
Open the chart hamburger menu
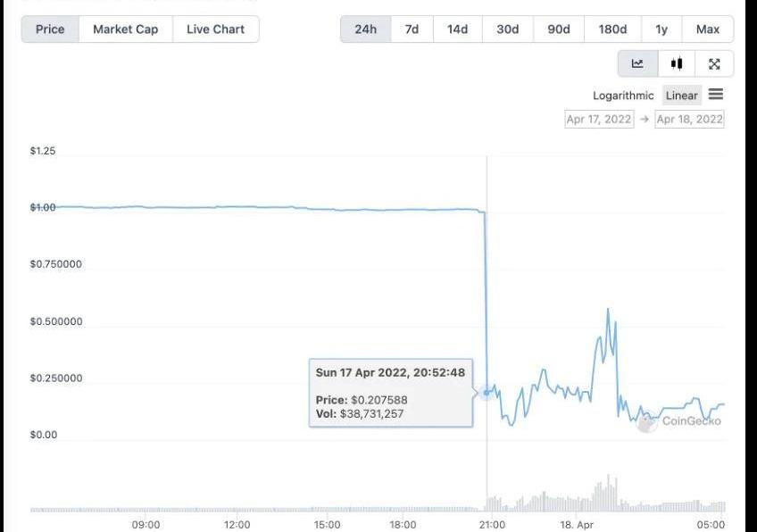pos(716,95)
